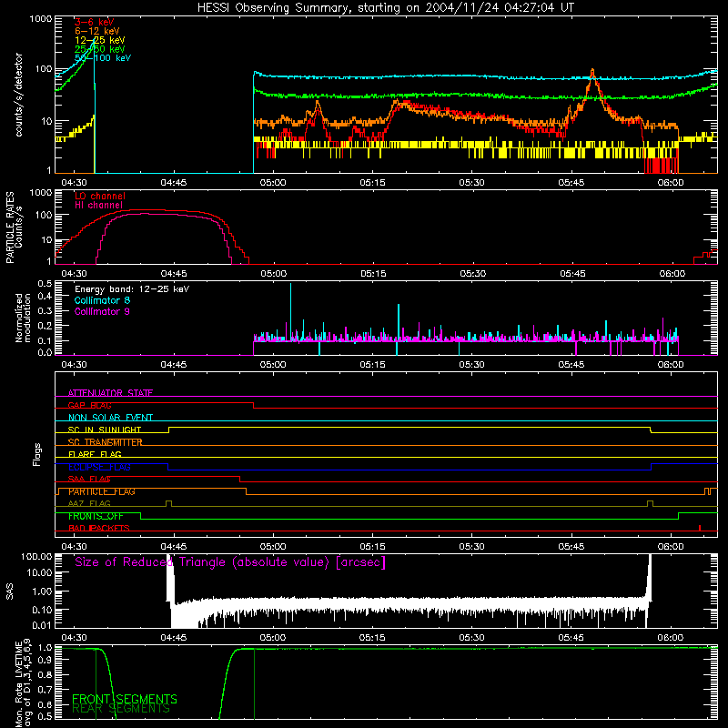
Task: Click the 10.00 tick on the SAS axis
Action: [x=39, y=573]
